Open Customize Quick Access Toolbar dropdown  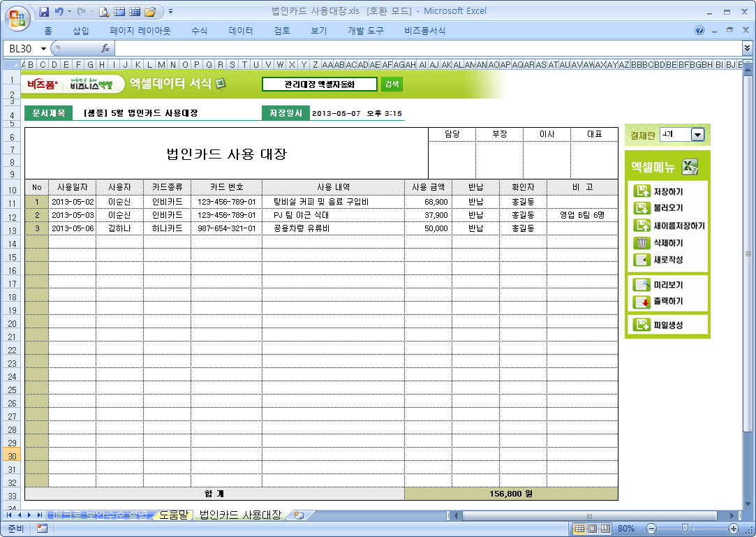171,12
